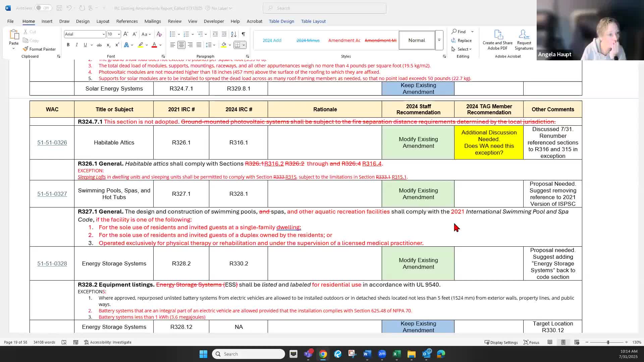644x362 pixels.
Task: Apply strikethrough formatting
Action: tap(99, 45)
